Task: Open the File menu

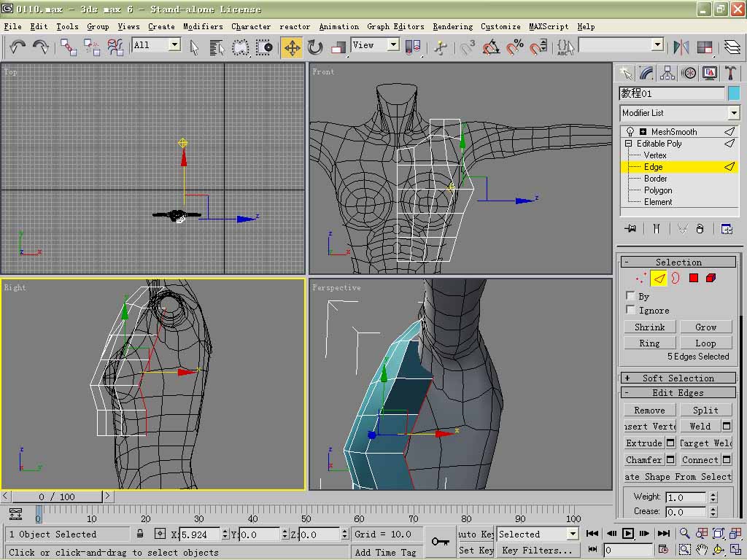Action: [x=13, y=27]
